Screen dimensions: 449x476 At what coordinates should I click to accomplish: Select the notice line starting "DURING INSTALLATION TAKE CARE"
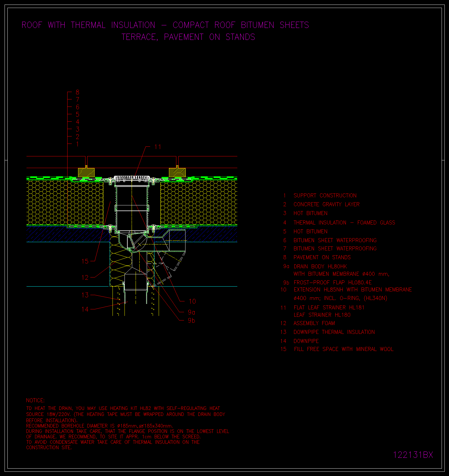pyautogui.click(x=128, y=431)
